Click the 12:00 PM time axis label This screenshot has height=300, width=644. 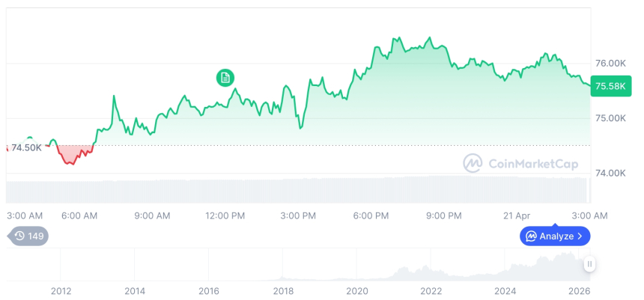coord(225,215)
